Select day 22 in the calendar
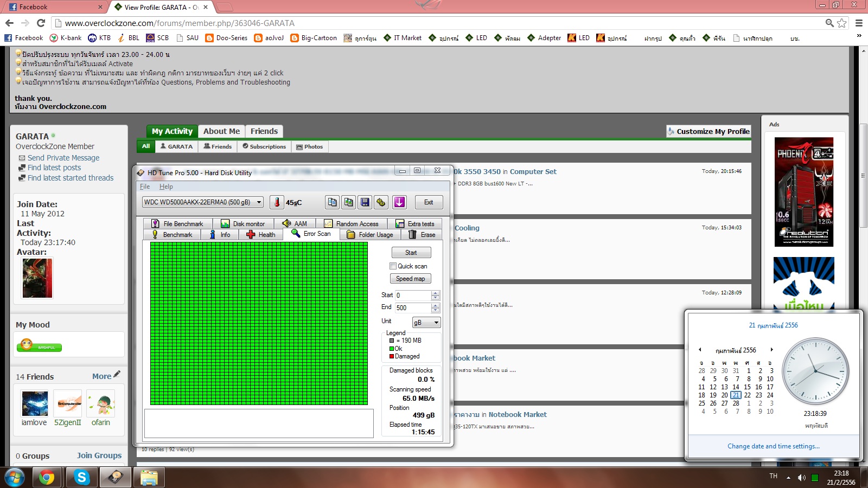Viewport: 868px width, 488px height. click(x=747, y=395)
